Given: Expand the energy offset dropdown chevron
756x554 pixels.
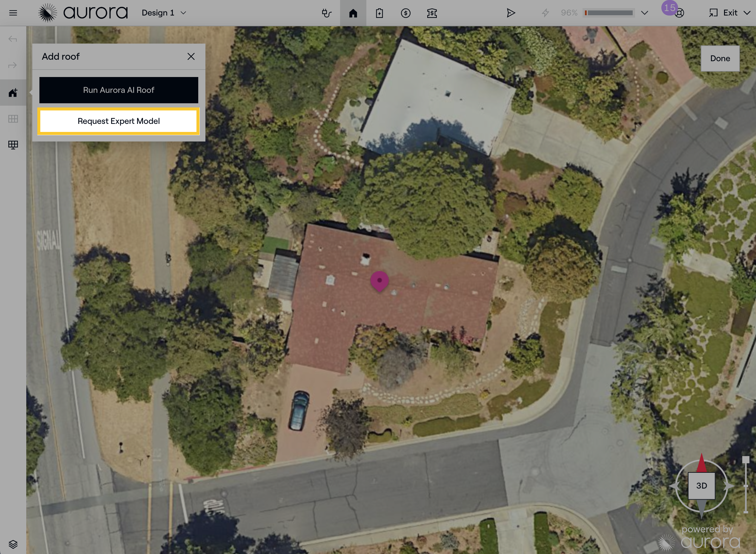Looking at the screenshot, I should 644,13.
